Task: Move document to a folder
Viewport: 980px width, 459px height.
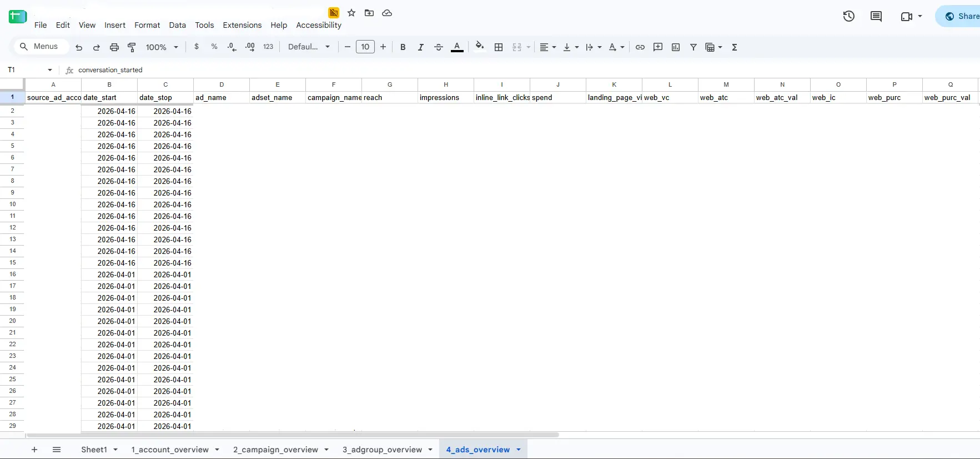Action: coord(369,13)
